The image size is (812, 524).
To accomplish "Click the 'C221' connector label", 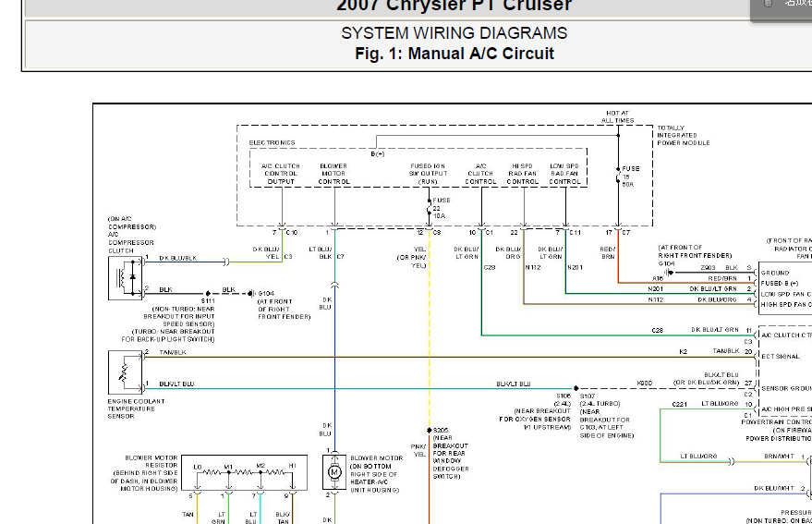I will [679, 404].
